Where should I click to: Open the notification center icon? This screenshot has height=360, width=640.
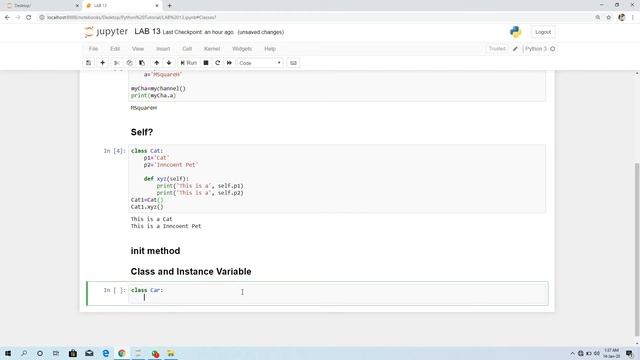pyautogui.click(x=629, y=353)
